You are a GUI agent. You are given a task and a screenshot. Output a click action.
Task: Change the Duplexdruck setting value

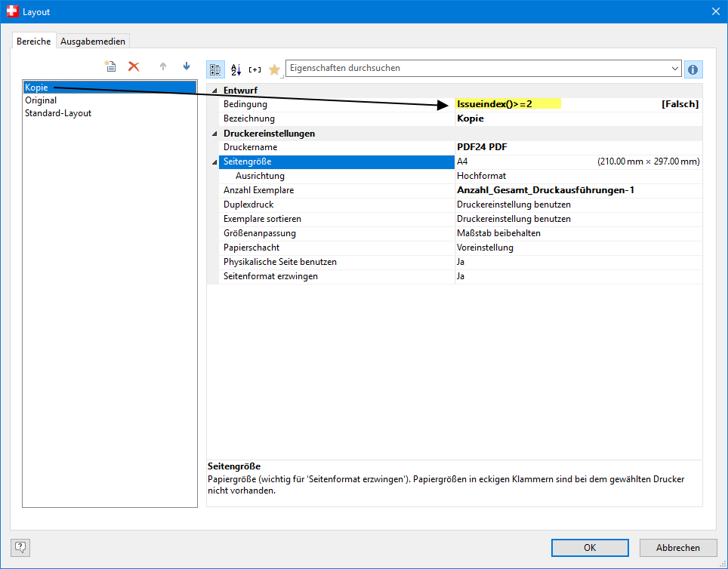point(514,205)
